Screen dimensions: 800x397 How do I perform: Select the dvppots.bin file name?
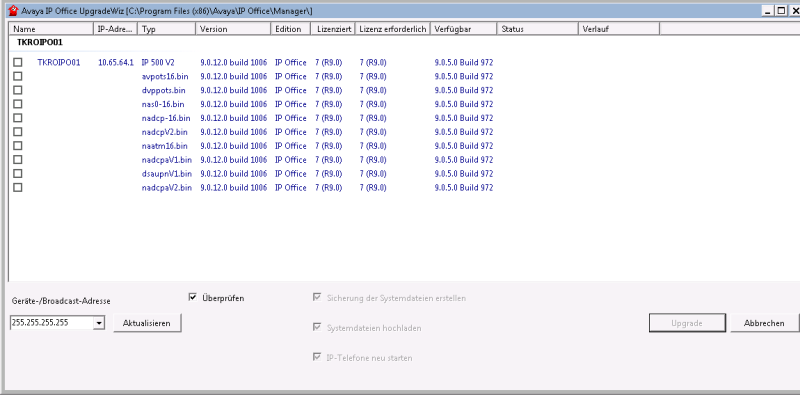pos(163,90)
